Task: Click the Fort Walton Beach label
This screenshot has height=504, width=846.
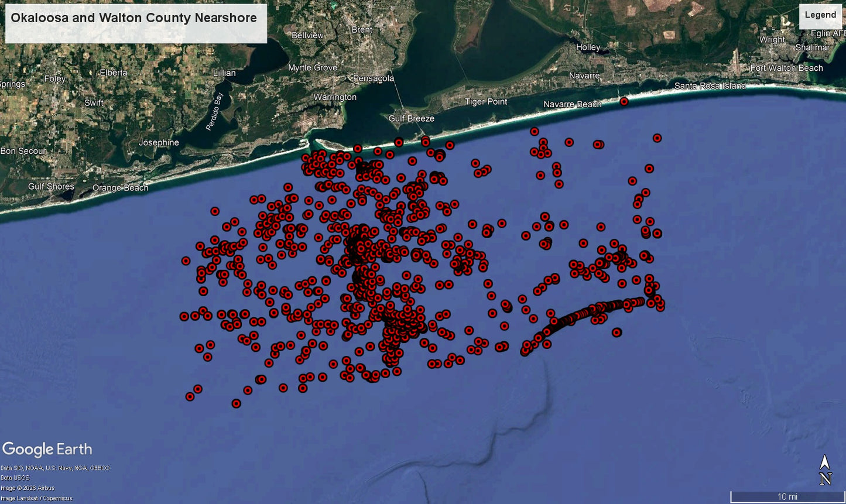Action: (x=786, y=68)
